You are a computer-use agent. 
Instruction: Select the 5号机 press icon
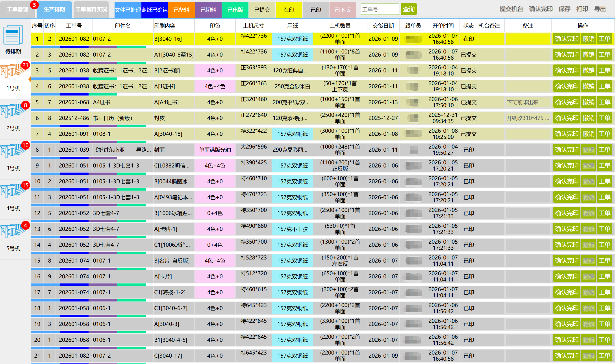[x=13, y=231]
